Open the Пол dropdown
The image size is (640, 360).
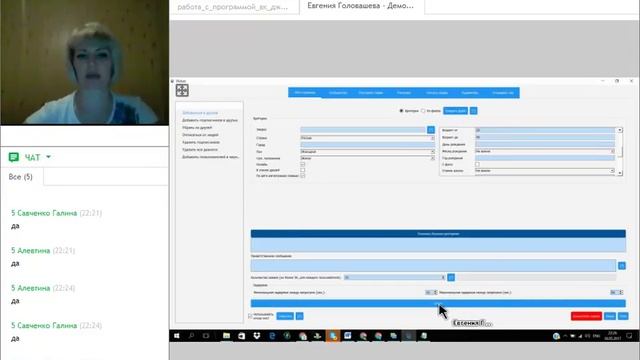coord(367,151)
